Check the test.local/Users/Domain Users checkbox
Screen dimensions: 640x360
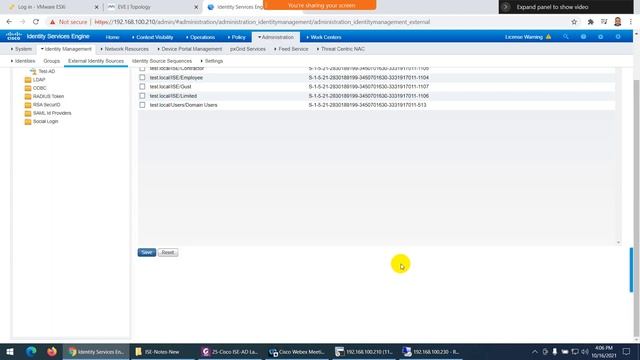142,105
